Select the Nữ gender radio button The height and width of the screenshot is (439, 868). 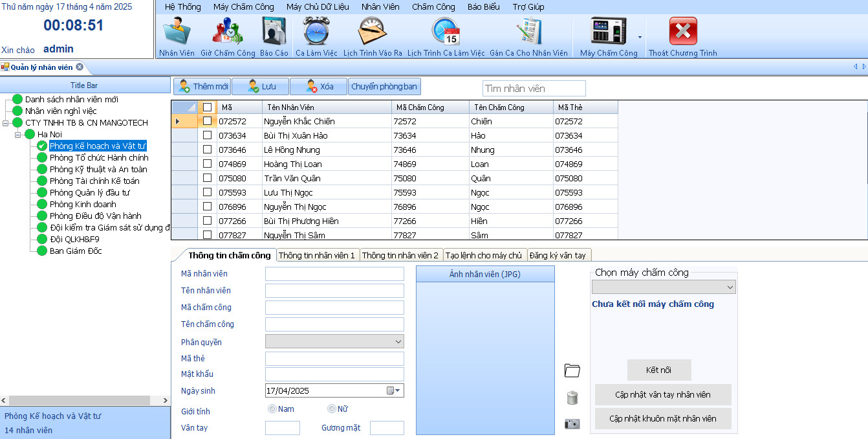point(332,409)
